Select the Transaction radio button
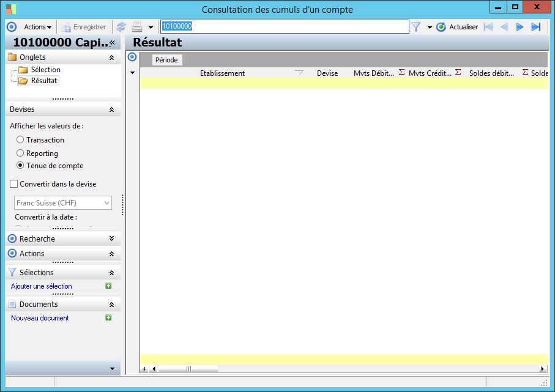Screen dimensions: 555x392 coord(20,140)
